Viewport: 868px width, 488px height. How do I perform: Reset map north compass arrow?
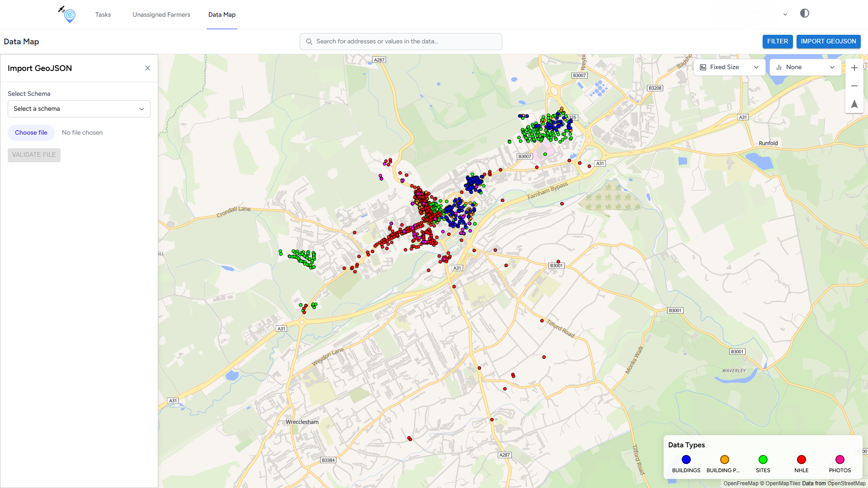[x=854, y=104]
